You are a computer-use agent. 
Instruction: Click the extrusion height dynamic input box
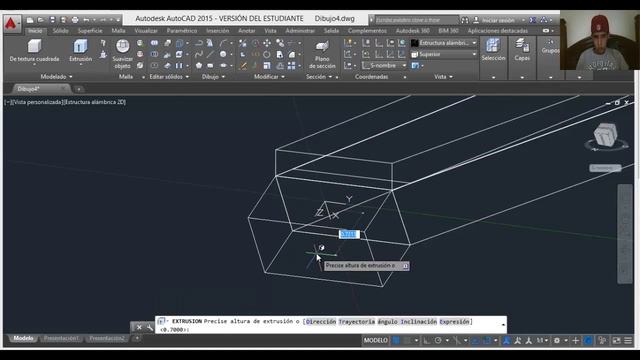pyautogui.click(x=349, y=234)
